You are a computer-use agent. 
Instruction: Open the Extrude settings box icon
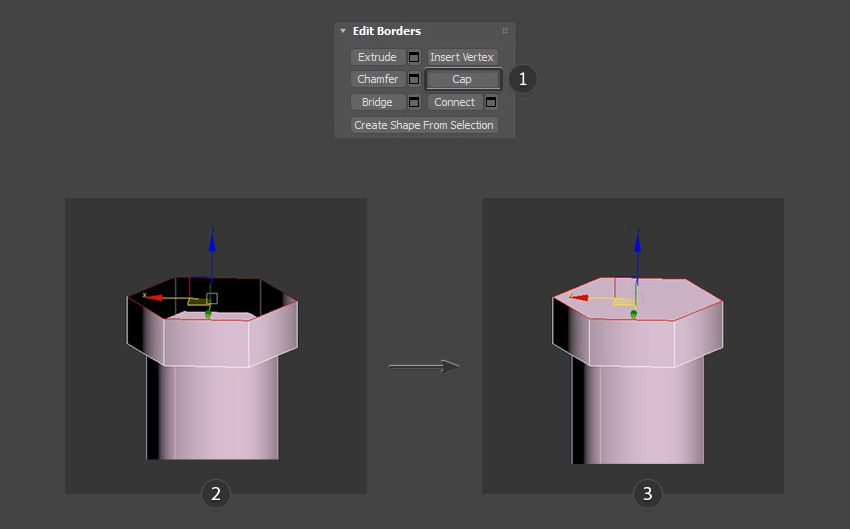[414, 57]
